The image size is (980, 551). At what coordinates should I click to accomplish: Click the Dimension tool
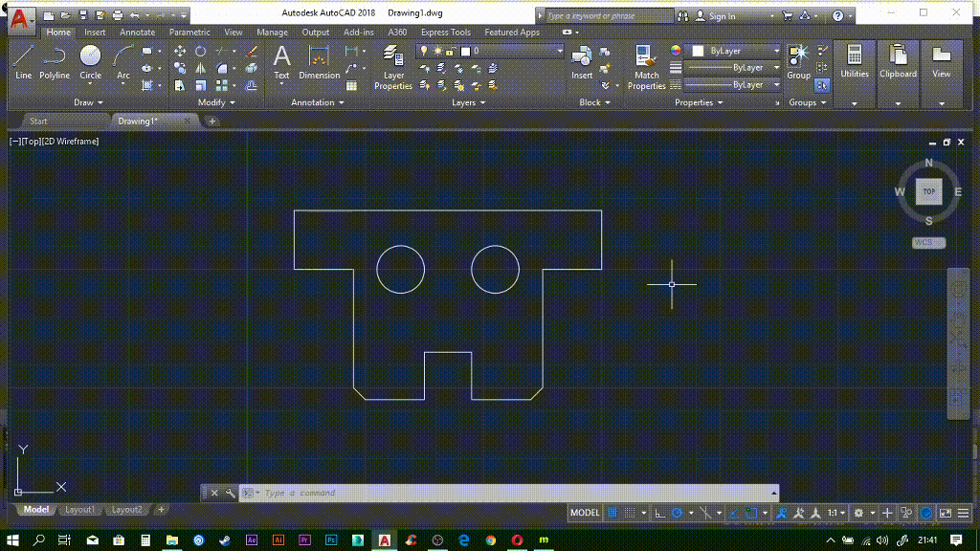[319, 62]
